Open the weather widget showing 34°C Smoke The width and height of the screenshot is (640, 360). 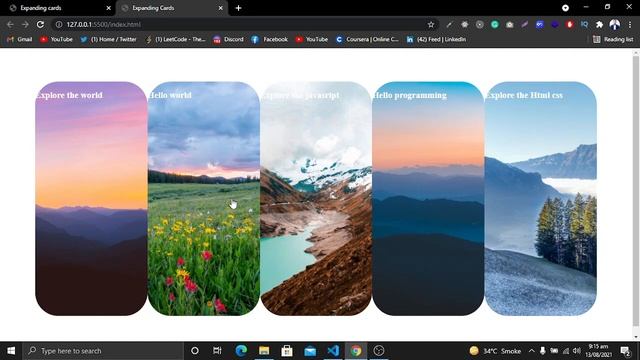pyautogui.click(x=496, y=351)
